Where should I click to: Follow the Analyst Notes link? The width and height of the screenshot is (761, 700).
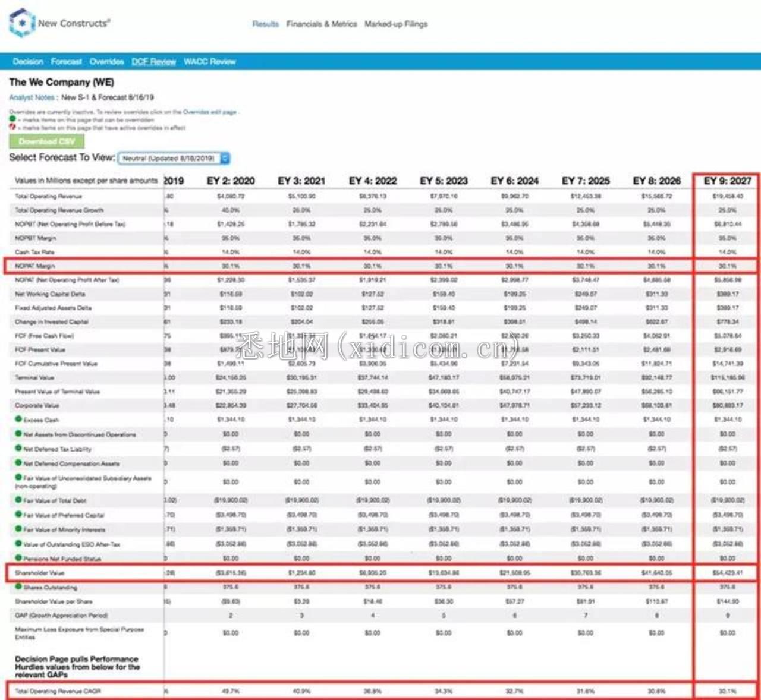[x=32, y=97]
